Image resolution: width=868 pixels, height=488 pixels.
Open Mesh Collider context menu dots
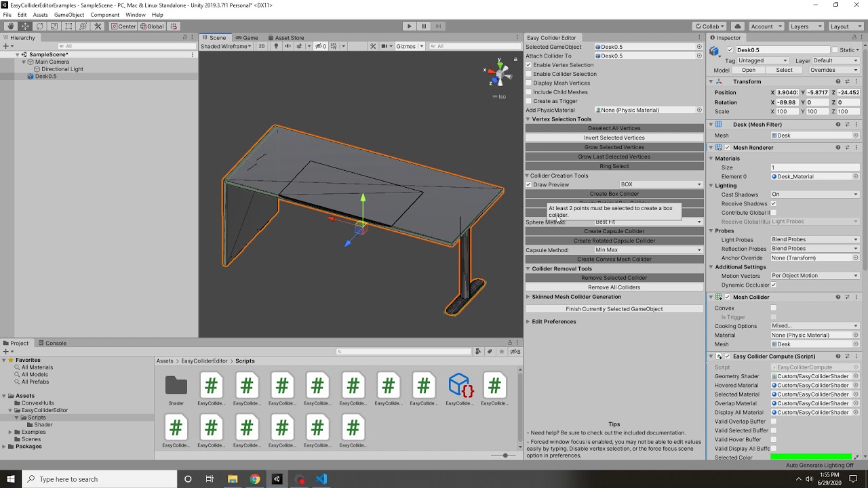coord(856,297)
